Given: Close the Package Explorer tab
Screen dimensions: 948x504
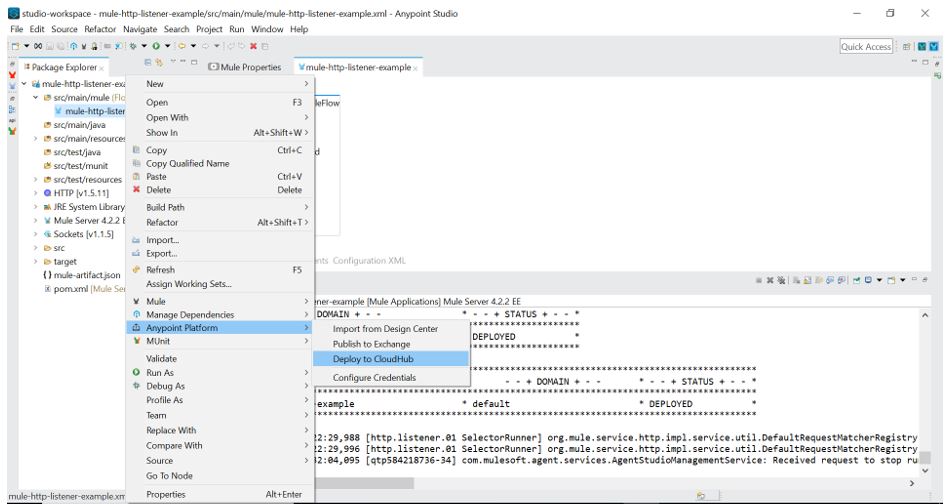Looking at the screenshot, I should [x=102, y=68].
